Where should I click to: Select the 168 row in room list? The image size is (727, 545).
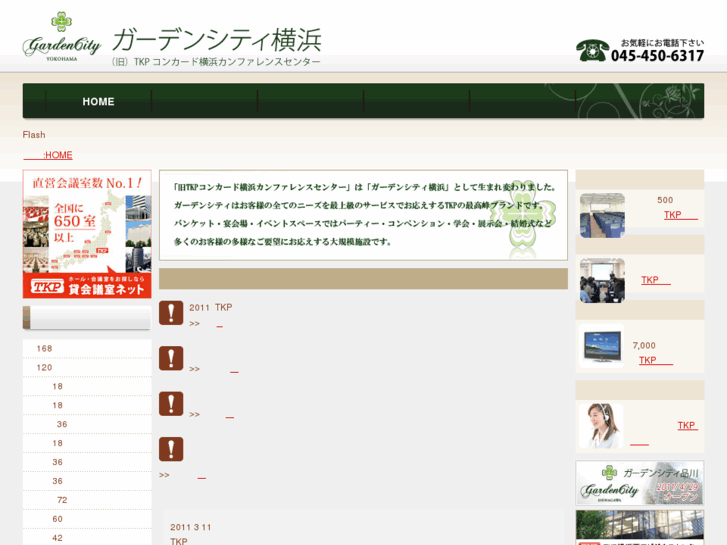tap(87, 348)
